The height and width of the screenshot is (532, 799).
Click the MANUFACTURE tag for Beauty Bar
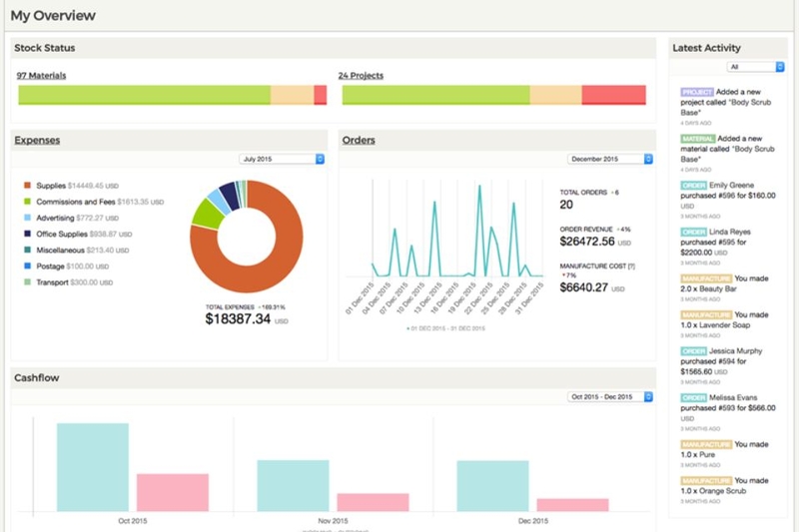pos(706,278)
